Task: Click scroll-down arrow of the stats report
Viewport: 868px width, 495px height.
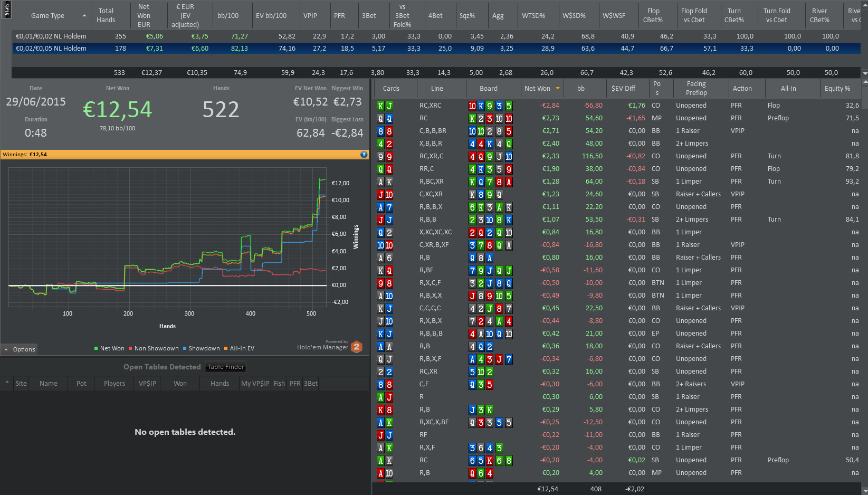Action: pos(864,73)
